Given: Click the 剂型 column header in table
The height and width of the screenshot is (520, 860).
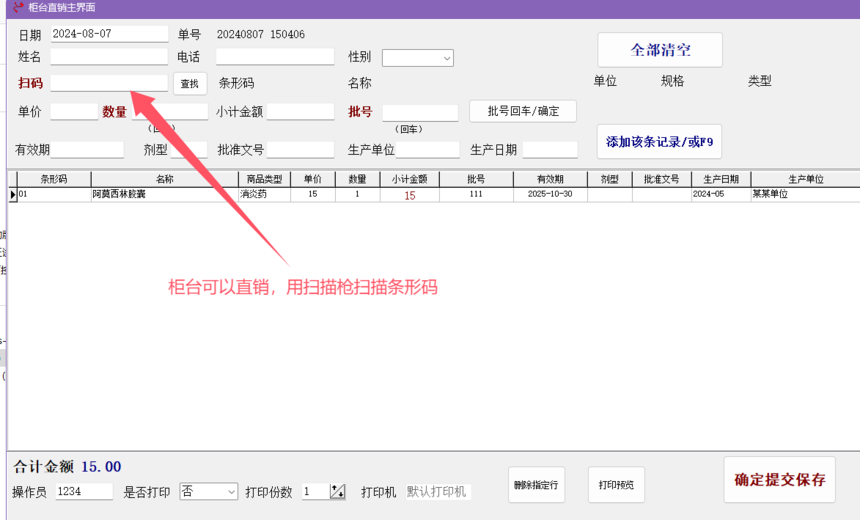Looking at the screenshot, I should [x=609, y=179].
